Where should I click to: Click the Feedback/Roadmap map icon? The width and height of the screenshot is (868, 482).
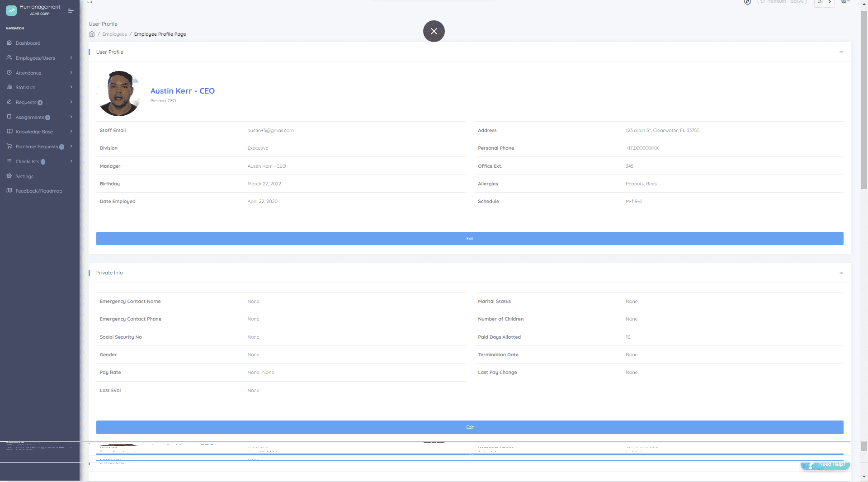click(9, 191)
